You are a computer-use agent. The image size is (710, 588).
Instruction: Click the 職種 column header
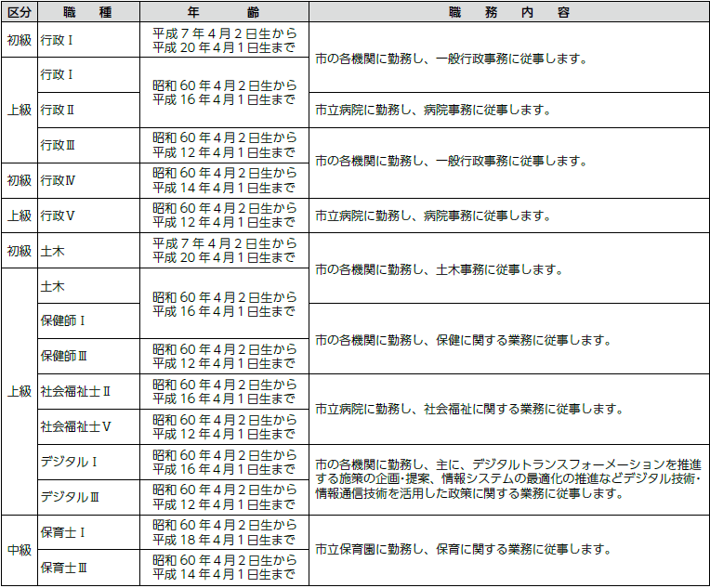tap(88, 13)
